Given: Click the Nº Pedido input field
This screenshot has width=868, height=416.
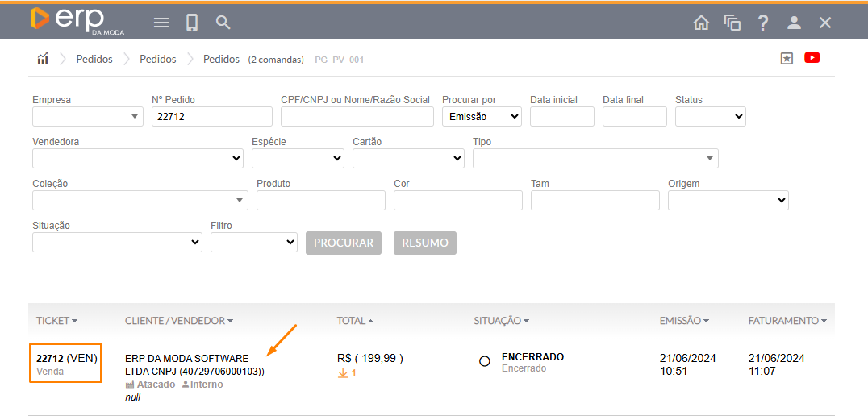Looking at the screenshot, I should pyautogui.click(x=211, y=117).
